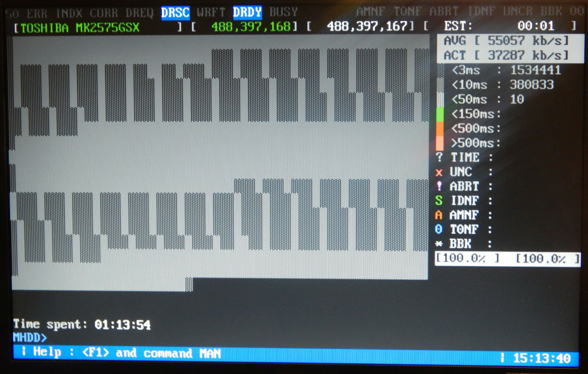Click the >500ms legend label
Image resolution: width=588 pixels, height=374 pixels.
(476, 143)
